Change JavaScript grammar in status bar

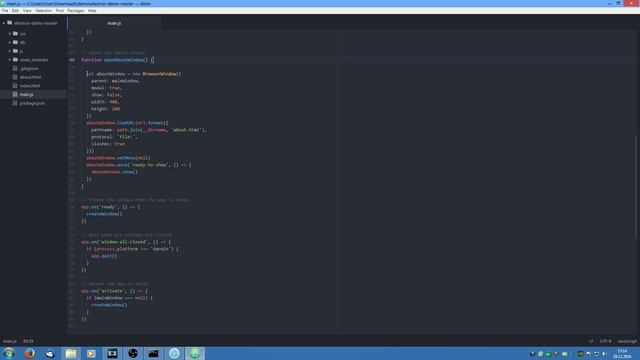pyautogui.click(x=627, y=341)
